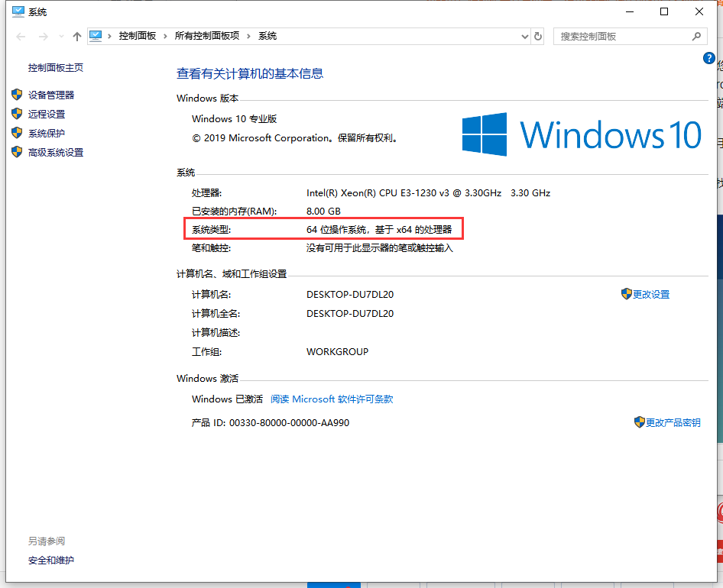Go to 控制面板 breadcrumb item
The height and width of the screenshot is (588, 723).
[137, 36]
